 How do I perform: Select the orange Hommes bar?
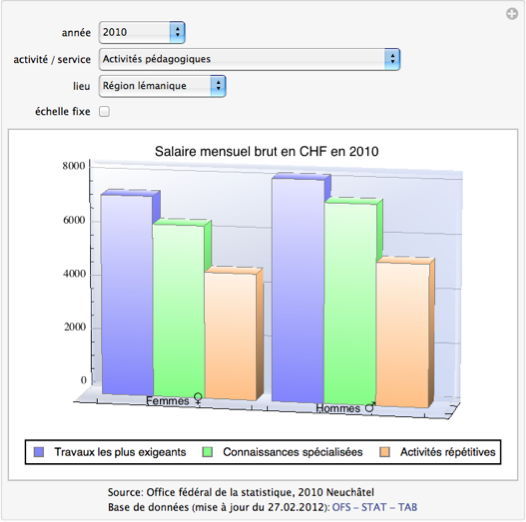[x=403, y=335]
